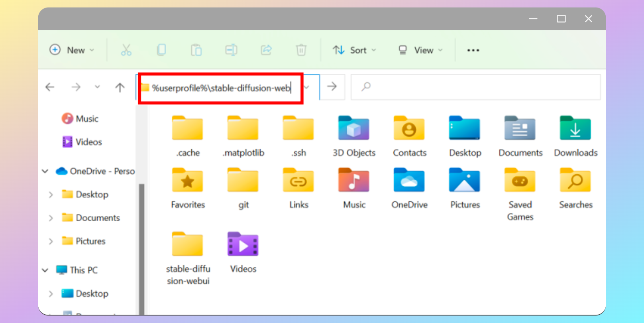Select OneDrive - Personal in sidebar
644x323 pixels.
[95, 171]
